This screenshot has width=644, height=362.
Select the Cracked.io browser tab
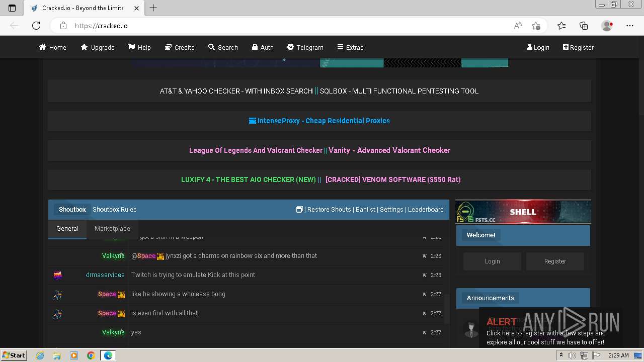tap(83, 8)
